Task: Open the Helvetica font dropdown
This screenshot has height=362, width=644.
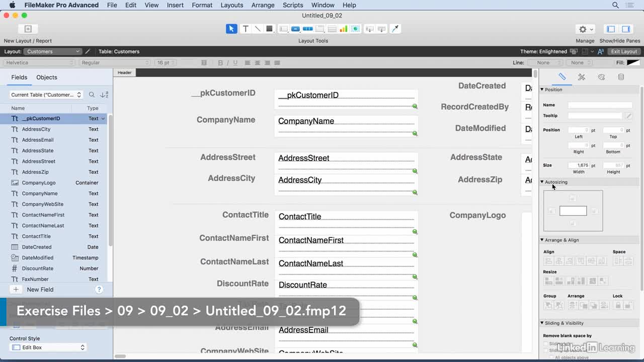Action: coord(39,63)
